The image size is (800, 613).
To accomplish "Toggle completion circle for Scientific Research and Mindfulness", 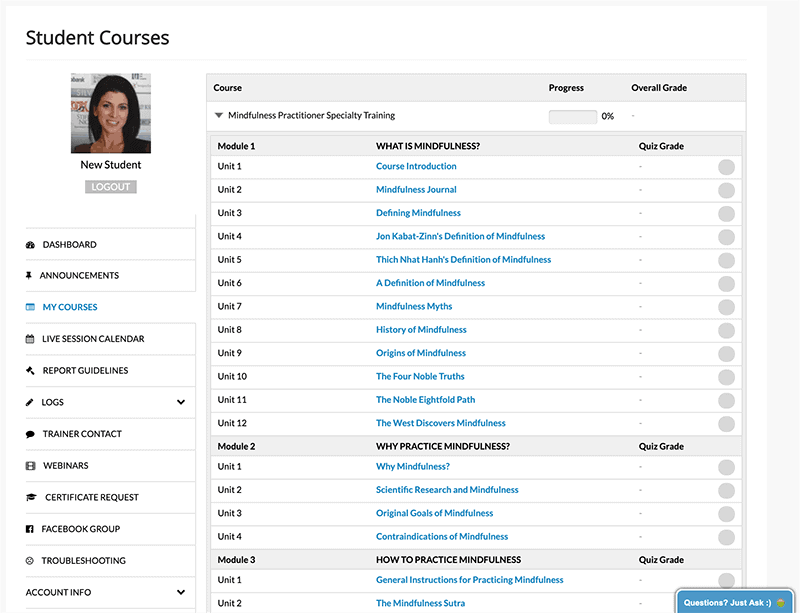I will (726, 491).
